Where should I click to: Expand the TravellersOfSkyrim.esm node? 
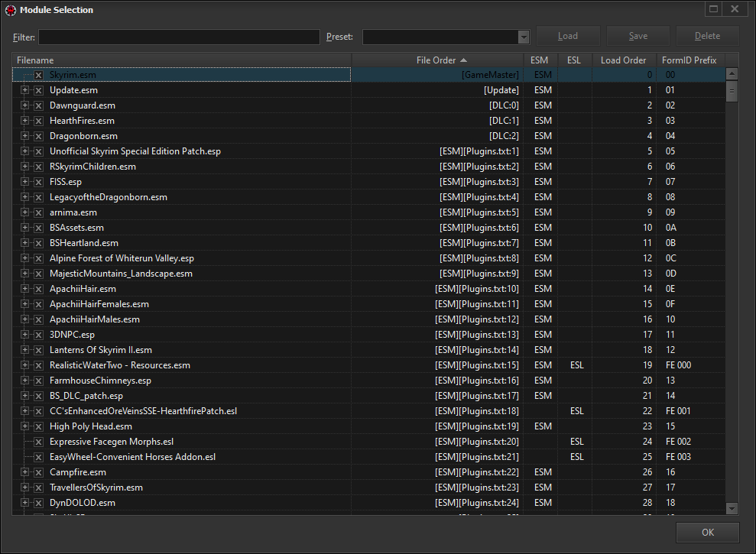tap(24, 488)
